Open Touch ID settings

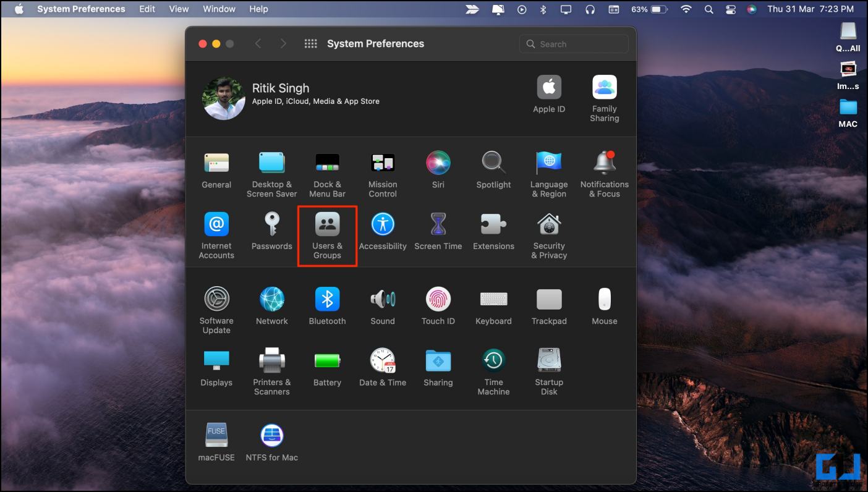pos(438,307)
